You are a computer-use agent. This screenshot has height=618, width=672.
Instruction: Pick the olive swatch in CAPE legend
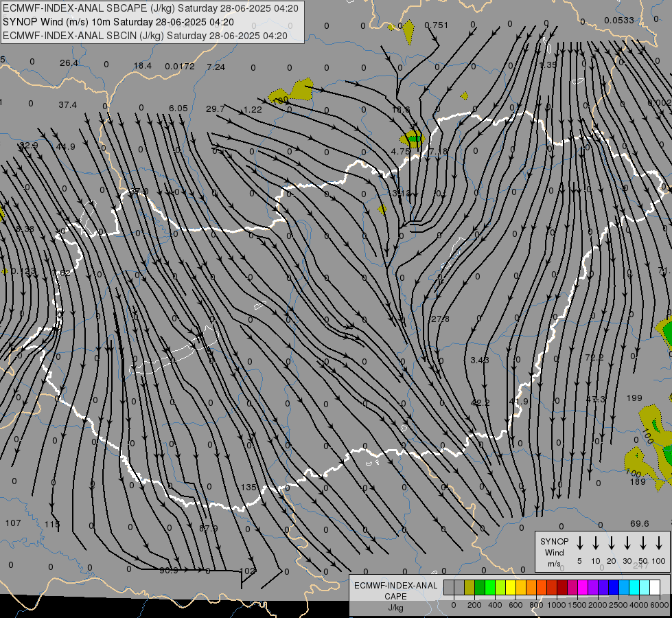click(x=470, y=588)
